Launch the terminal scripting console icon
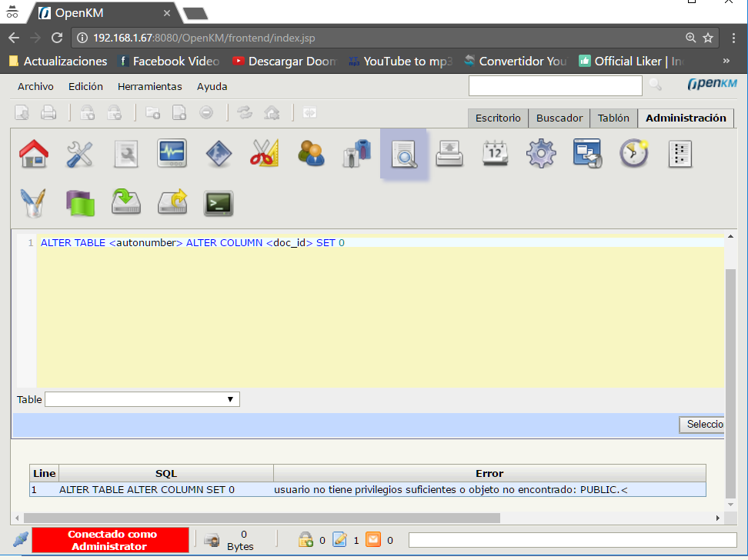Viewport: 748px width, 560px height. (218, 203)
